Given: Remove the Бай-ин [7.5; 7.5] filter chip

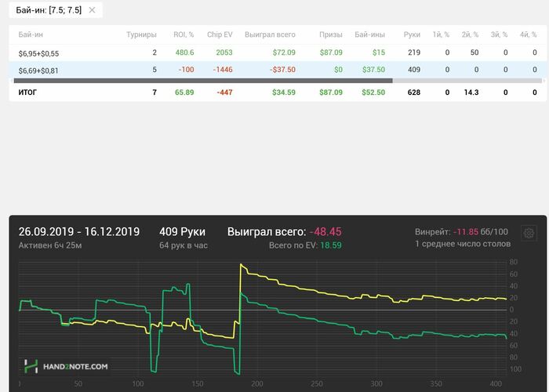Looking at the screenshot, I should (x=92, y=10).
